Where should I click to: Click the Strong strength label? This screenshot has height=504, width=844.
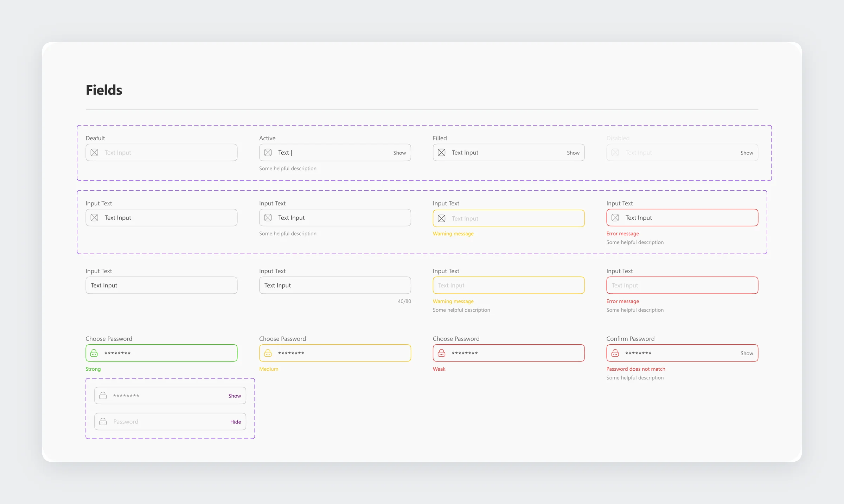tap(93, 369)
